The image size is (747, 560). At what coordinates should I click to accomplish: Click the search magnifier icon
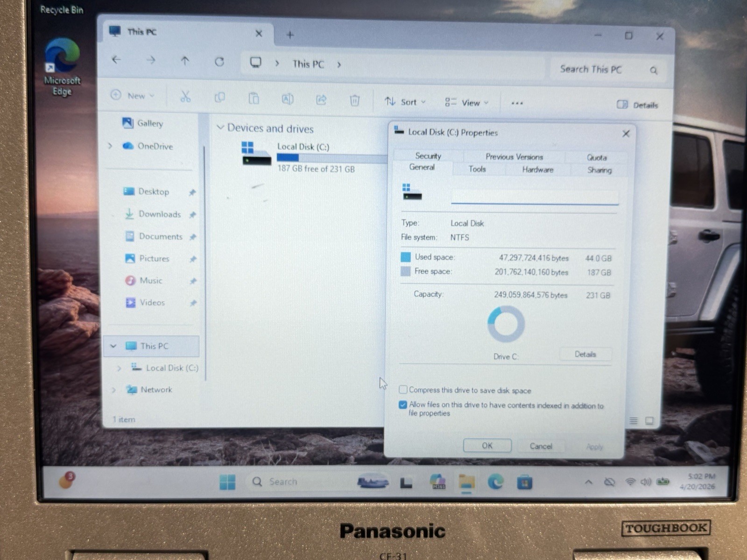tap(654, 70)
